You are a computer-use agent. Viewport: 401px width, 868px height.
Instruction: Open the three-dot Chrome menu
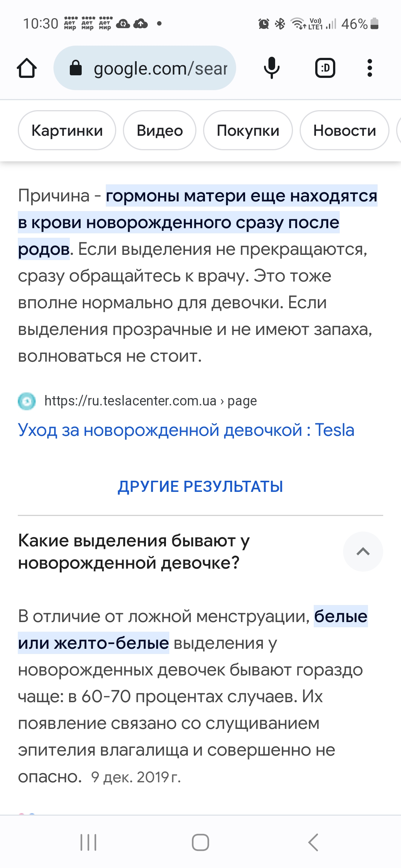[x=369, y=68]
